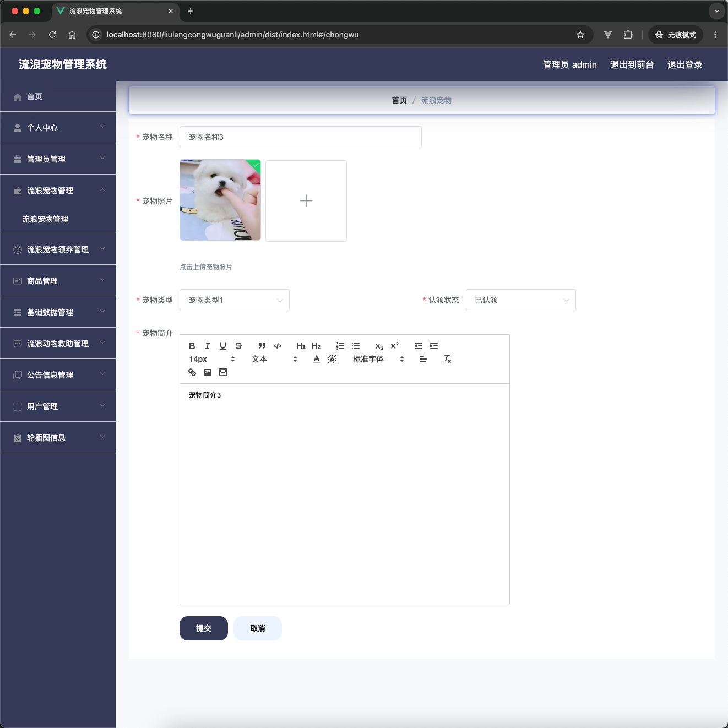Bookmark this page with star icon
This screenshot has width=728, height=728.
[580, 35]
